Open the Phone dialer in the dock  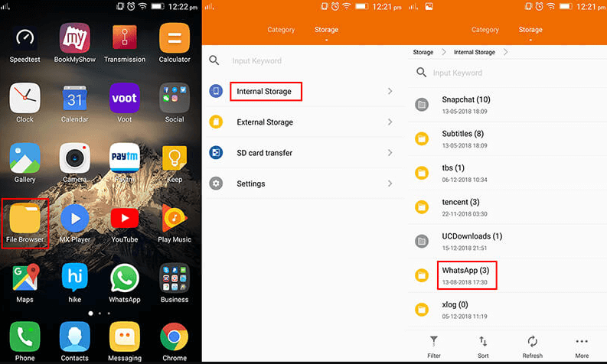coord(24,337)
